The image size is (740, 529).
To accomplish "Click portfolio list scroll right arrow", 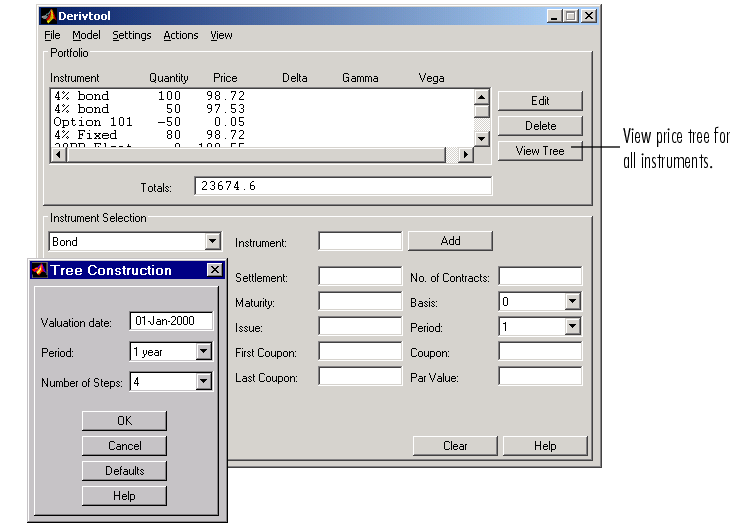I will (x=466, y=154).
